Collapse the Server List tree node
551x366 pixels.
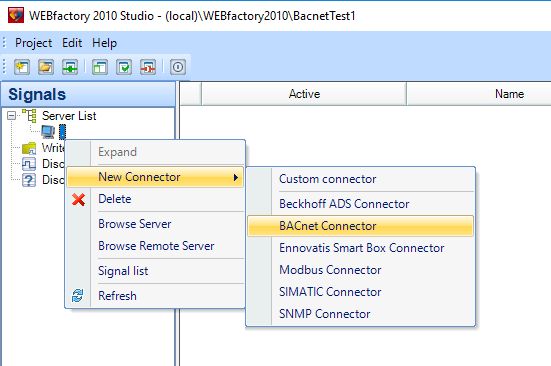tap(11, 116)
